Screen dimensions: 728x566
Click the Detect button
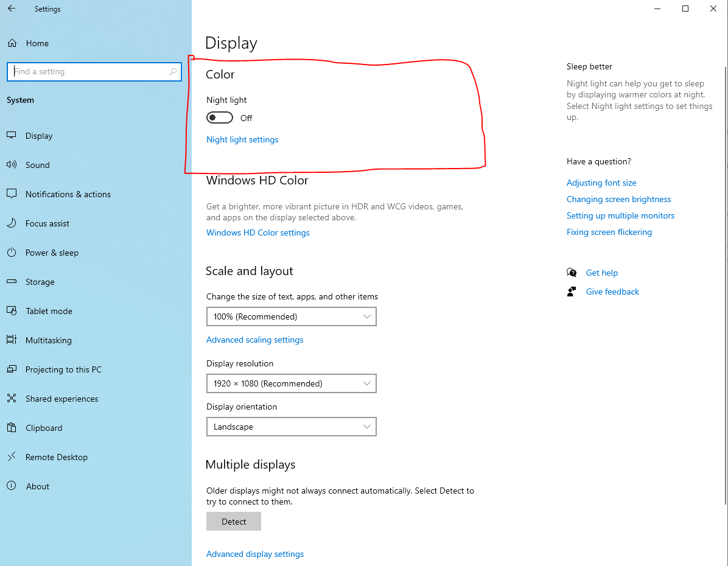coord(234,522)
